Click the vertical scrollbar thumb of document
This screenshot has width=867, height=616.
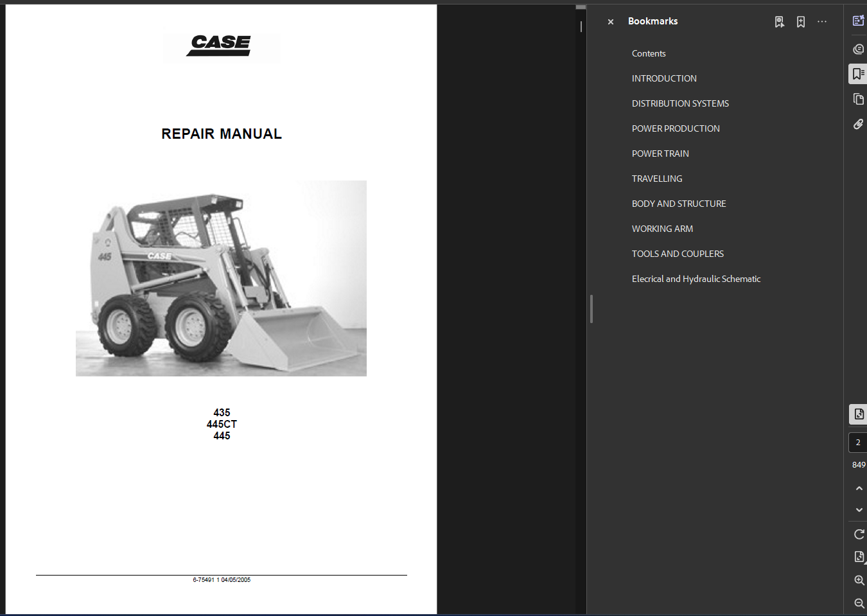click(x=581, y=7)
